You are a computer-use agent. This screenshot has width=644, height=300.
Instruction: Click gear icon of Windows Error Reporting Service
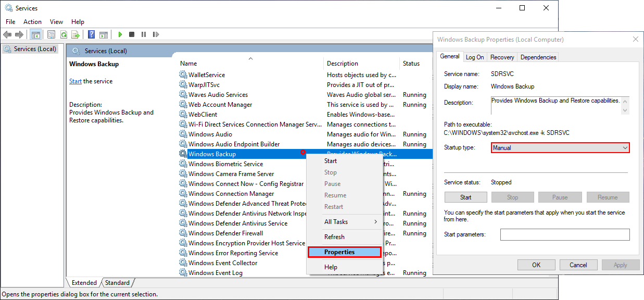(183, 253)
